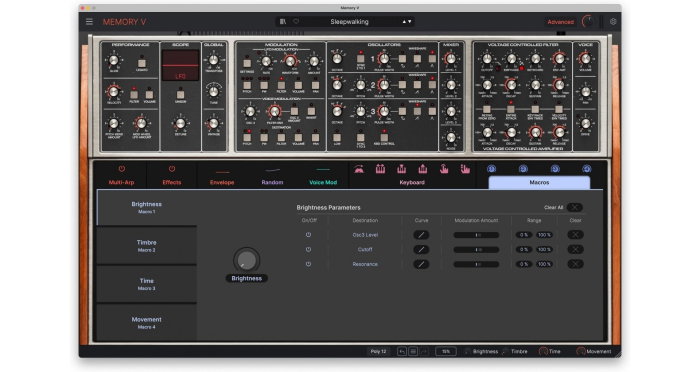Image resolution: width=700 pixels, height=372 pixels.
Task: Click the Effects power icon
Action: pos(172,169)
